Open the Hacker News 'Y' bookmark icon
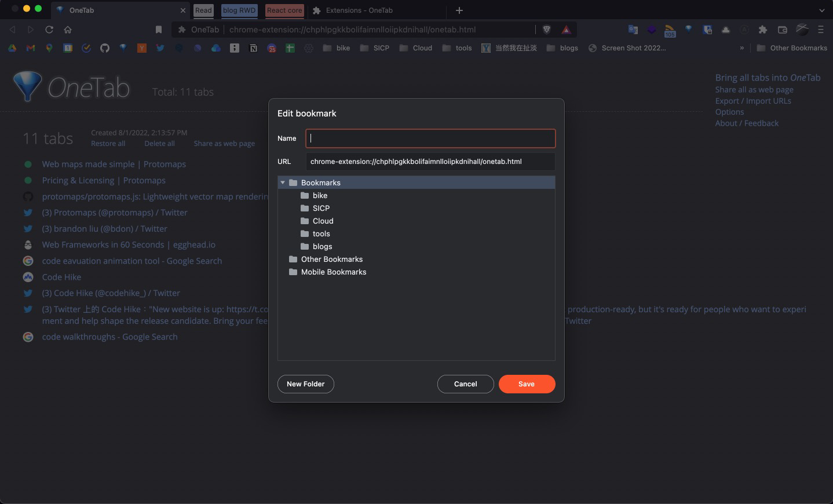 [x=142, y=48]
